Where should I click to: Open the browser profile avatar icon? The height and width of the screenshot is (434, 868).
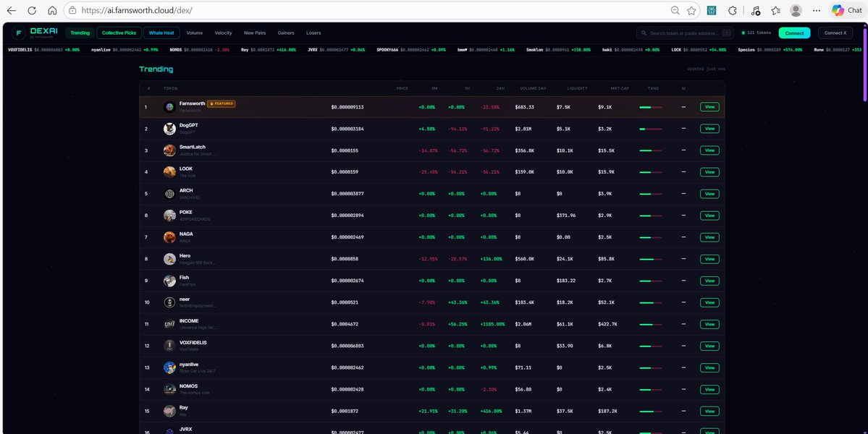[796, 10]
